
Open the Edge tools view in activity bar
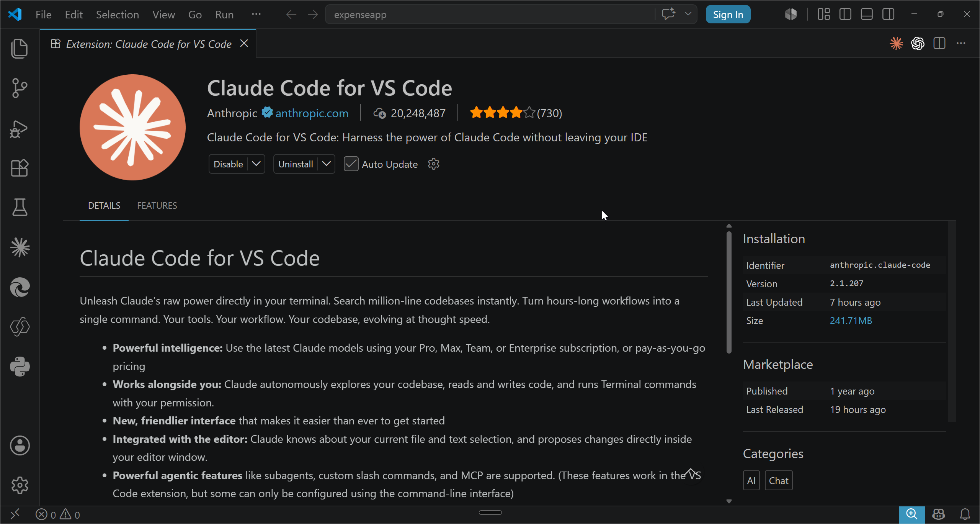[20, 287]
